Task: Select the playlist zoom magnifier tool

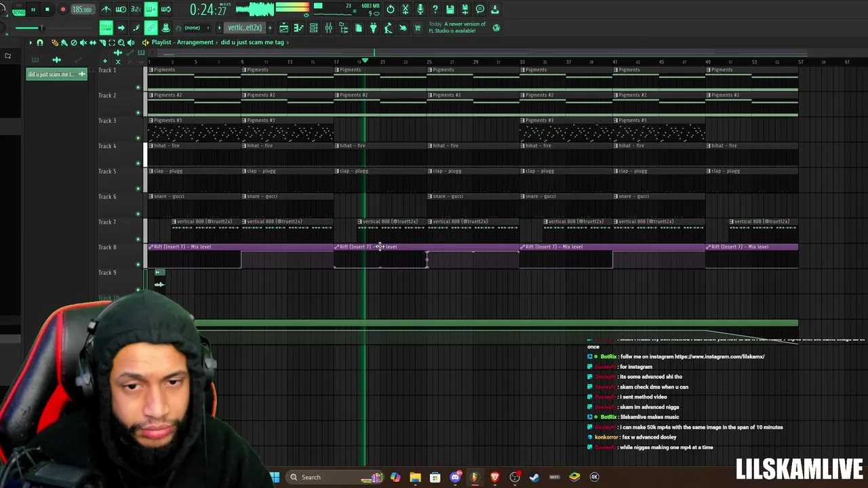Action: click(121, 43)
